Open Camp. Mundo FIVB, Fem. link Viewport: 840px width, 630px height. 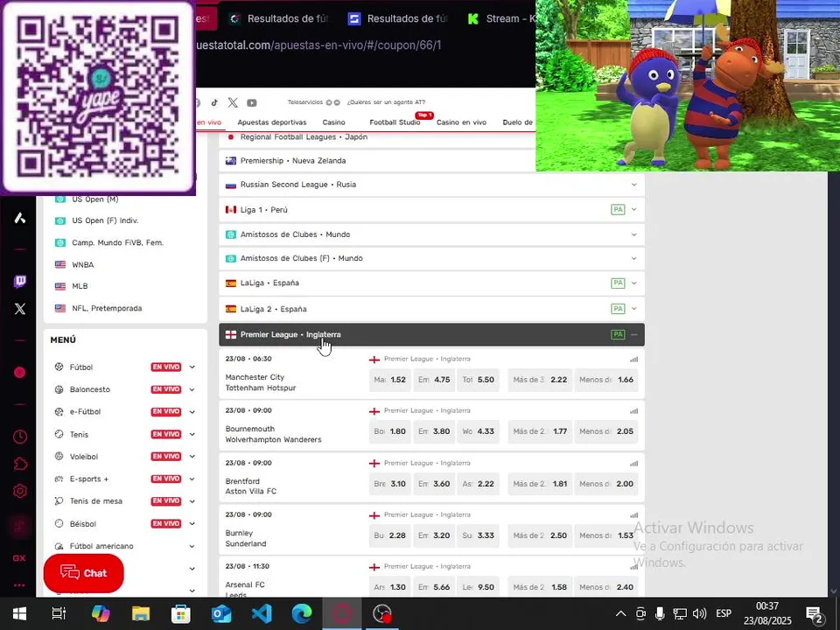[117, 242]
